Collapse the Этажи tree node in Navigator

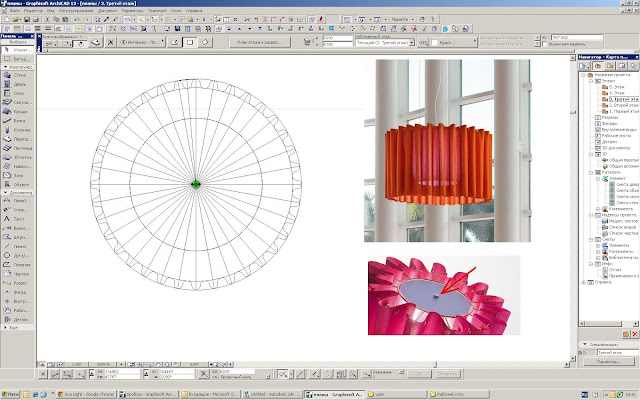[x=591, y=81]
